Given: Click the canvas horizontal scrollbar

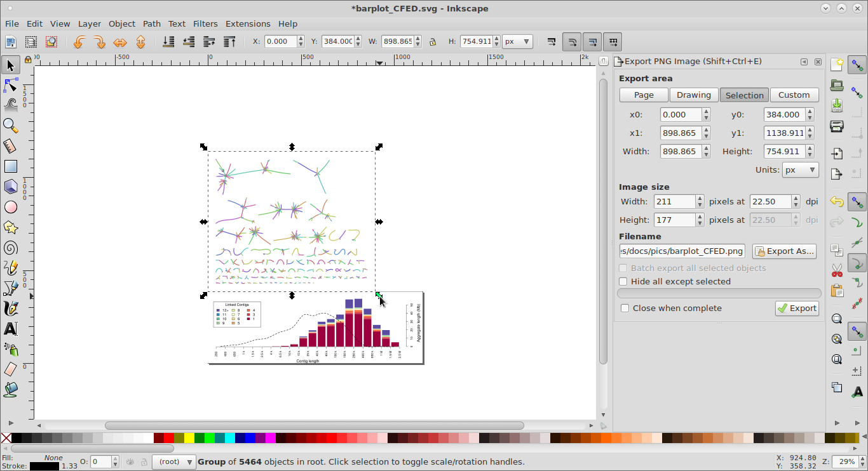Looking at the screenshot, I should pyautogui.click(x=315, y=425).
